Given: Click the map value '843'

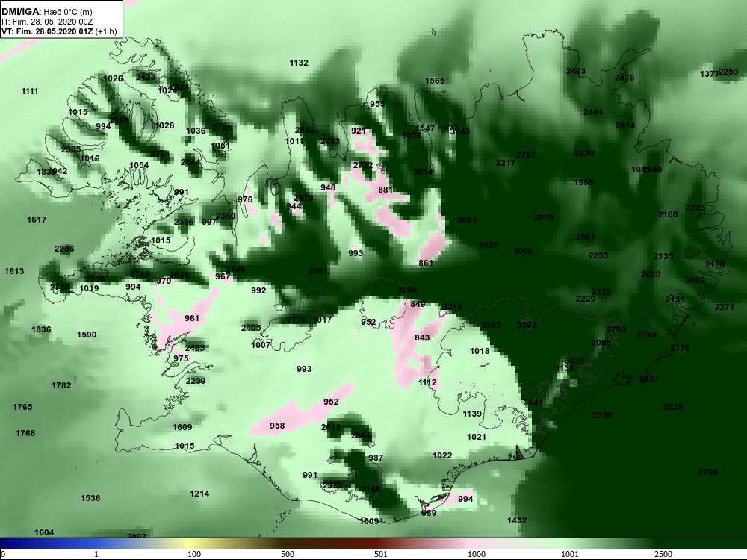Looking at the screenshot, I should (422, 337).
